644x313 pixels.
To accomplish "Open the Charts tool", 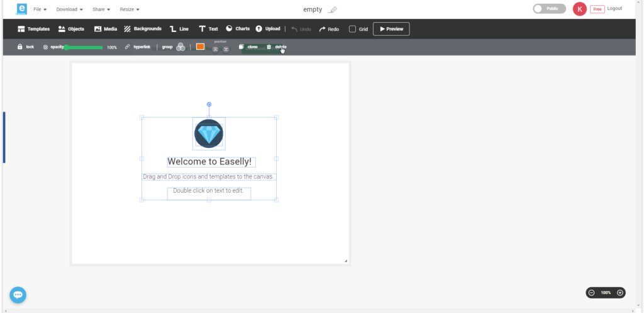I will point(238,29).
